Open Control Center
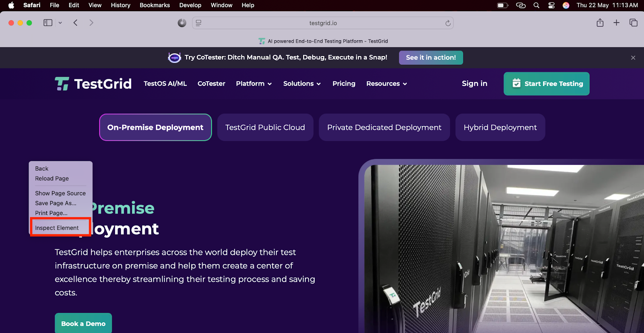644x333 pixels. click(551, 5)
